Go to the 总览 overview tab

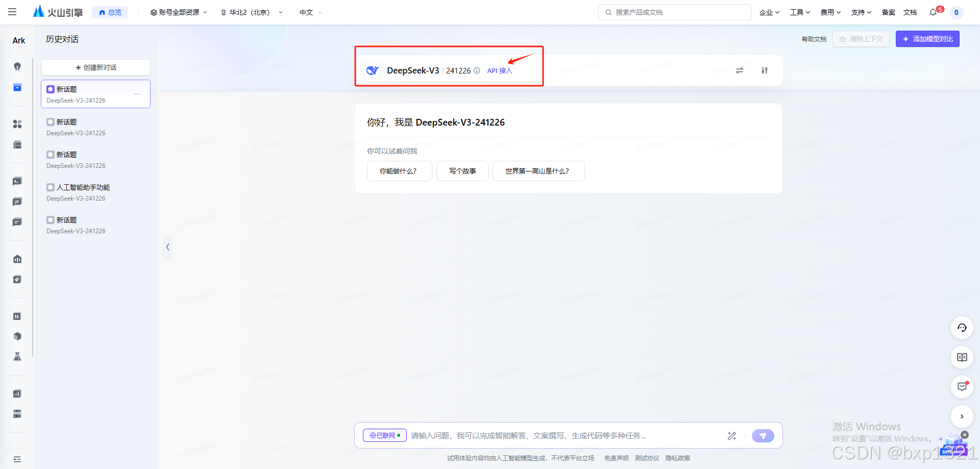click(x=110, y=12)
